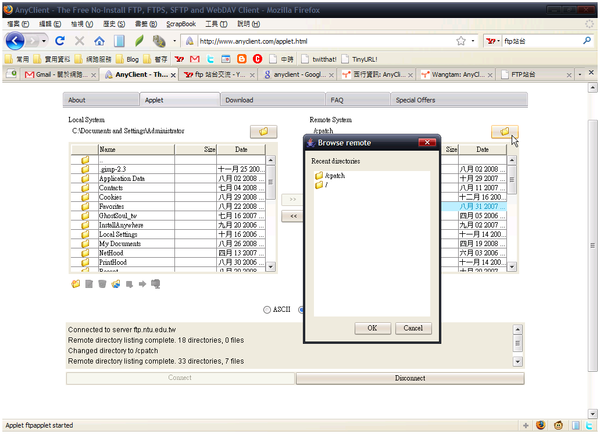Go to the Firefox Home page
Viewport: 600px width, 434px height.
(x=99, y=41)
